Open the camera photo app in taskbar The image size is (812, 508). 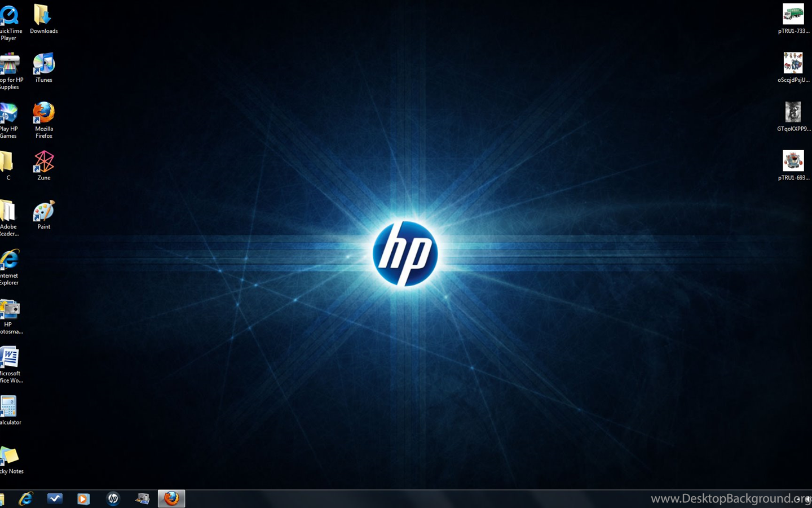(142, 498)
